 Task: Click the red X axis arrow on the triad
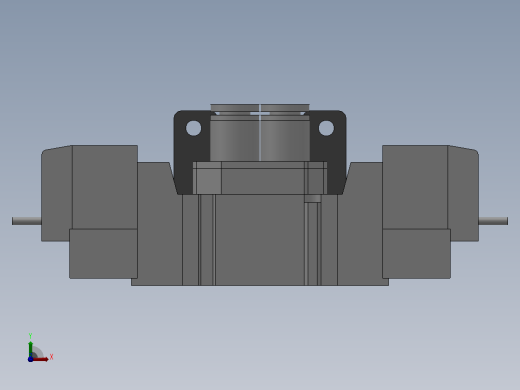tap(41, 359)
